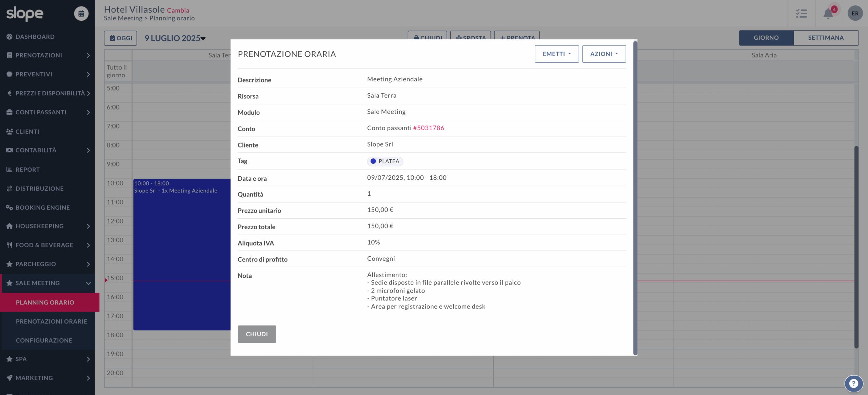The height and width of the screenshot is (395, 868).
Task: Open the Dashboard menu item
Action: [47, 37]
